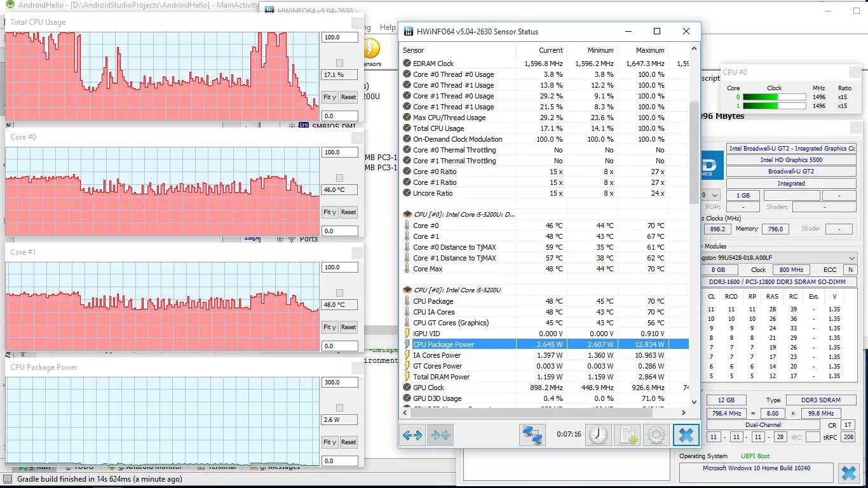Viewport: 868px width, 488px height.
Task: Start logging with the sheet-plus icon
Action: (x=628, y=435)
